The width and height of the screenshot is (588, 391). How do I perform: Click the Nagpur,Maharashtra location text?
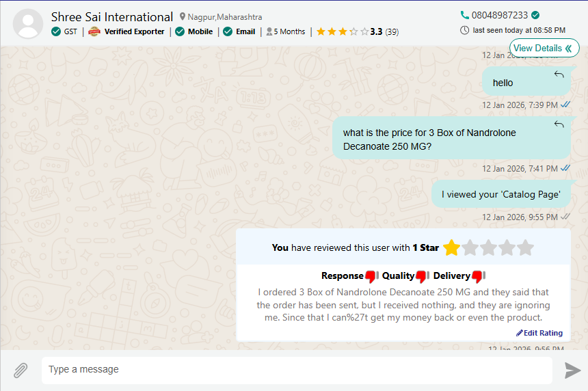(x=225, y=17)
